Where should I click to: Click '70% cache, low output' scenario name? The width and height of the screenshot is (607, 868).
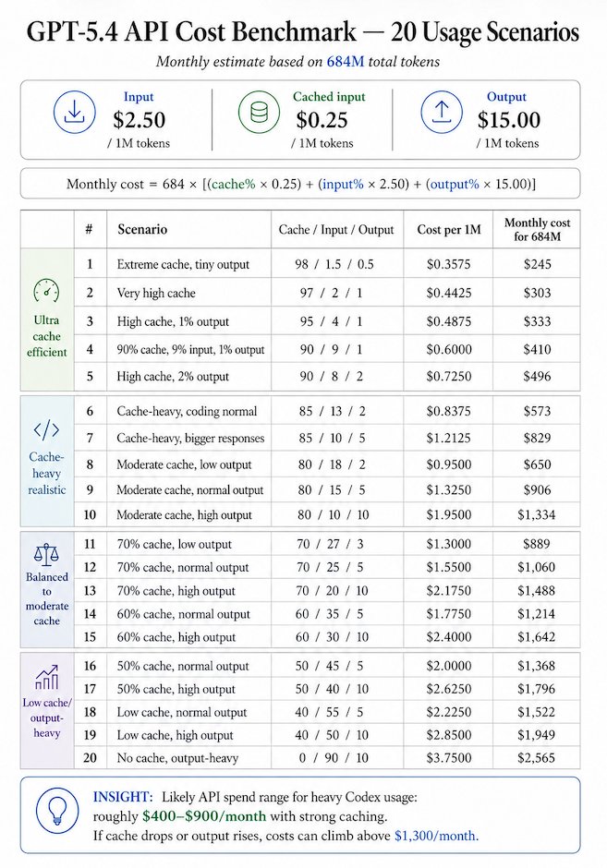[x=174, y=544]
